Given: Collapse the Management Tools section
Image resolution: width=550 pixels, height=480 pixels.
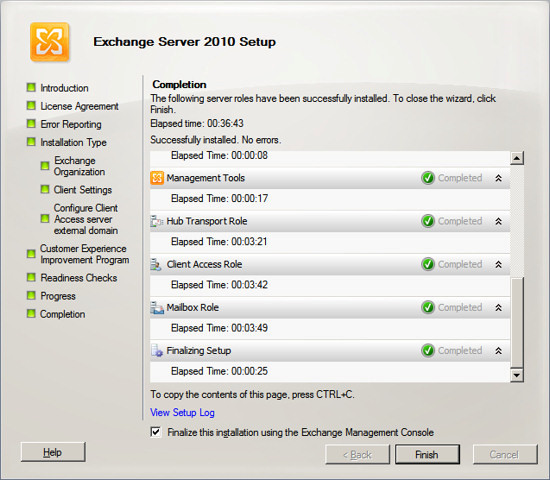Looking at the screenshot, I should [x=498, y=178].
